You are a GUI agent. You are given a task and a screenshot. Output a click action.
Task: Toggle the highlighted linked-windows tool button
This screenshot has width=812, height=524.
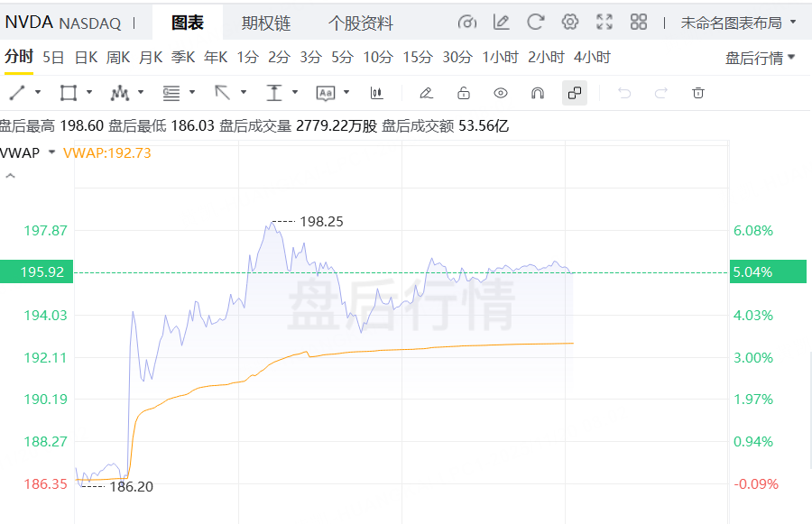(x=574, y=92)
